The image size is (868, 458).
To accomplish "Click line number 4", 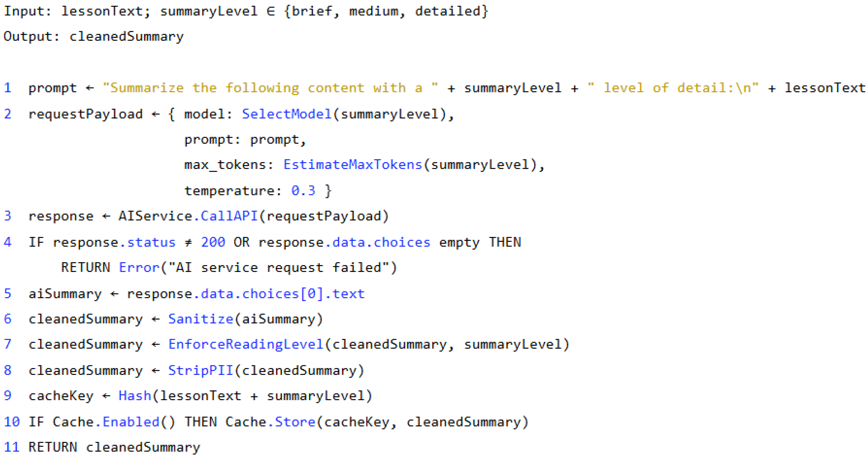I will pyautogui.click(x=7, y=242).
